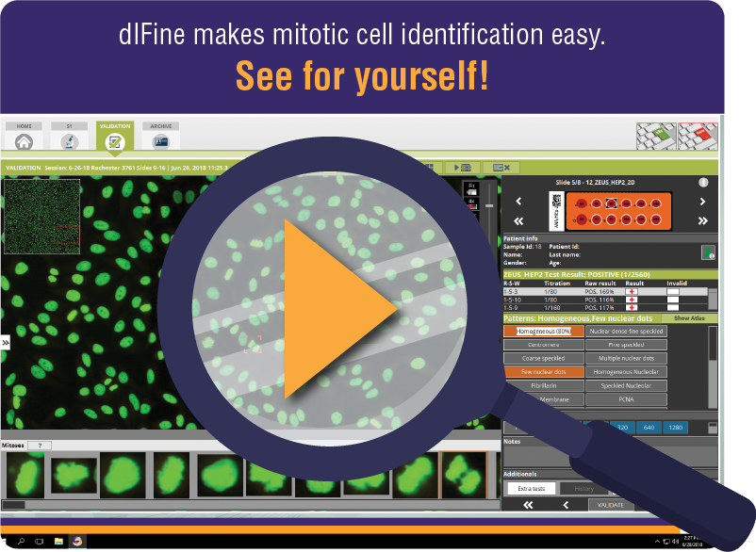Select the highlighted well on the slide map
The image size is (756, 552).
tap(611, 203)
